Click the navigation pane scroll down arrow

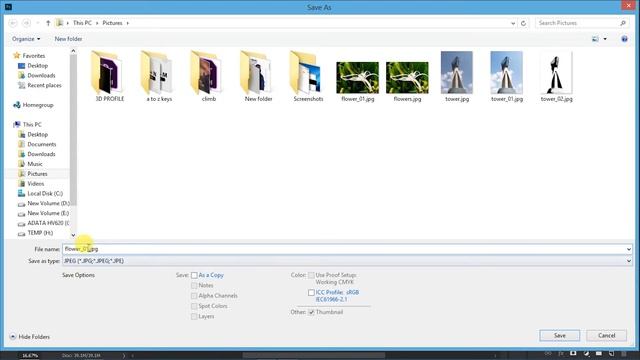tap(73, 235)
